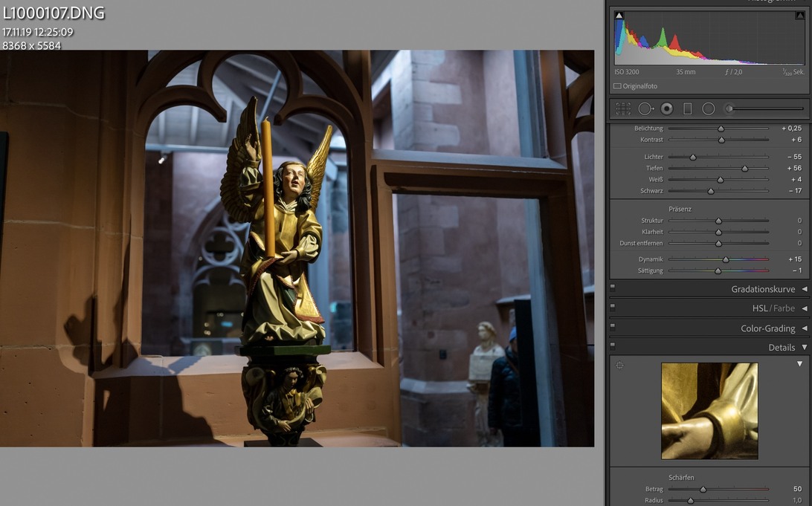Switch to the Farbe tab
The image size is (812, 506).
pos(784,308)
